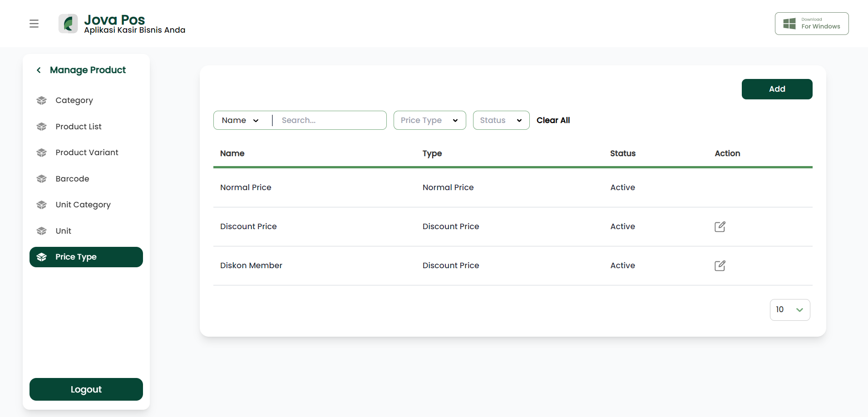Click the Windows logo icon
Image resolution: width=868 pixels, height=417 pixels.
789,24
